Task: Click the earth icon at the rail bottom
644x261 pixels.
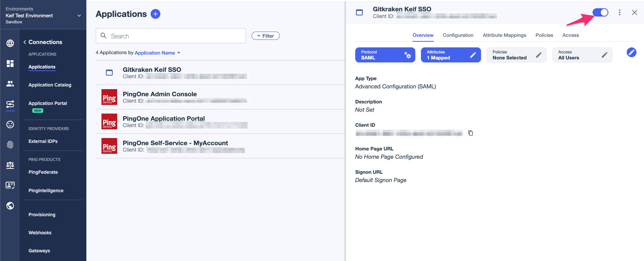Action: coord(10,206)
